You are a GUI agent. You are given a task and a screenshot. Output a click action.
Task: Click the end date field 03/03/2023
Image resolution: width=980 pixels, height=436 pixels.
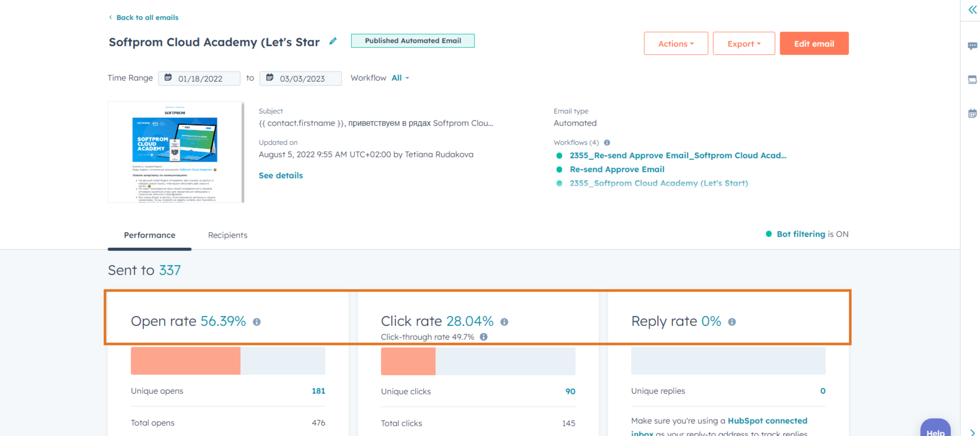[x=301, y=78]
